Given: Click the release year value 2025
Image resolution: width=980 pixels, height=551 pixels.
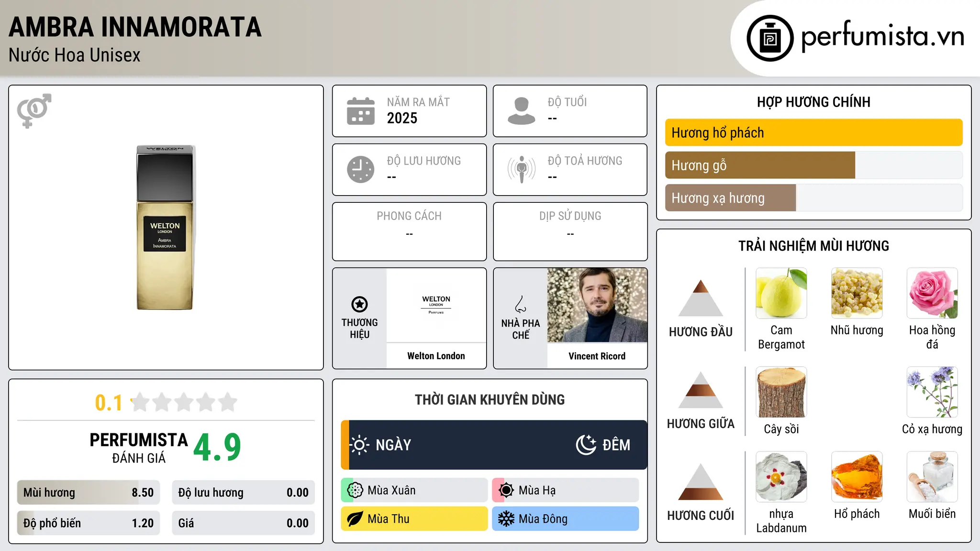Looking at the screenshot, I should (402, 118).
